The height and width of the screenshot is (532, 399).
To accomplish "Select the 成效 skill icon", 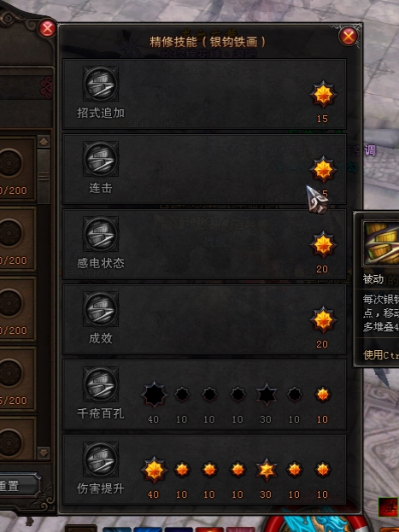I will [101, 309].
